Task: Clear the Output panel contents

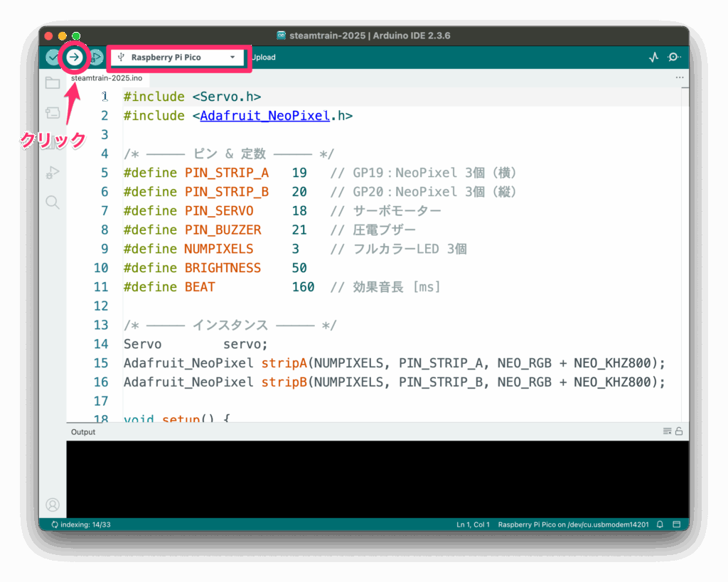Action: click(667, 431)
